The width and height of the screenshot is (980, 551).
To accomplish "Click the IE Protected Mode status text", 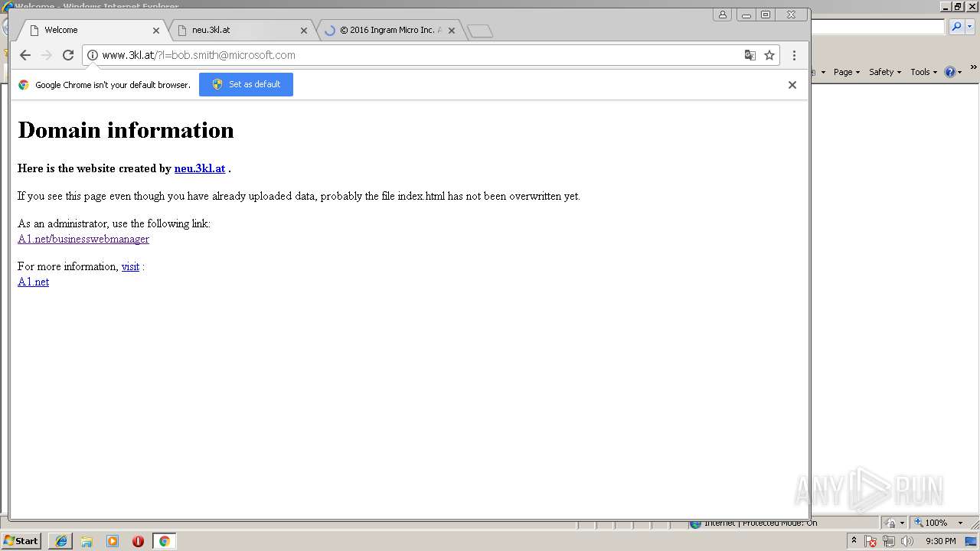I will coord(761,523).
